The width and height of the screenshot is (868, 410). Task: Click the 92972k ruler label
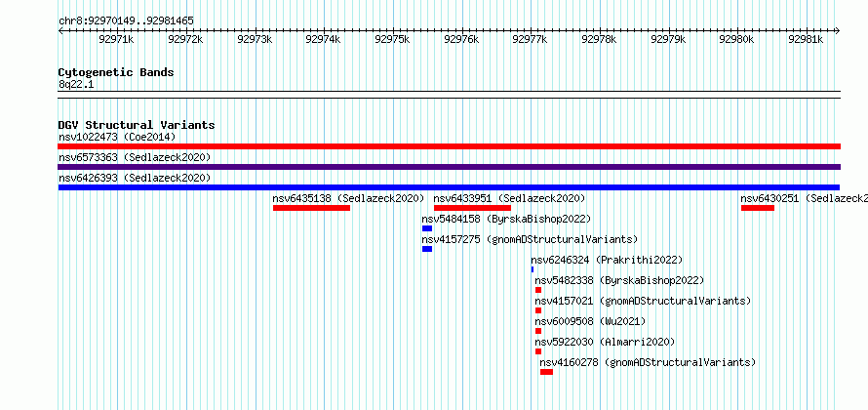click(185, 39)
